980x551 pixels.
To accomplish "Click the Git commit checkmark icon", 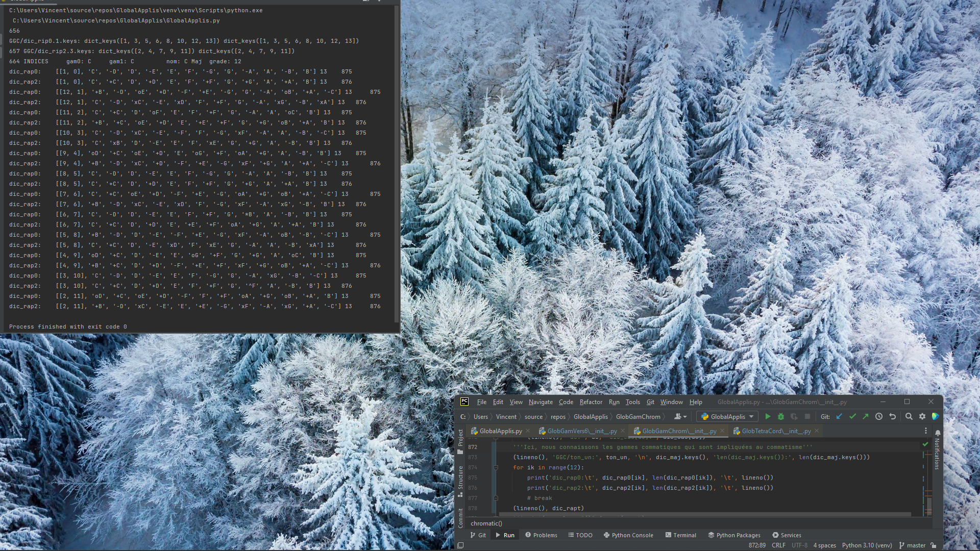I will [852, 416].
